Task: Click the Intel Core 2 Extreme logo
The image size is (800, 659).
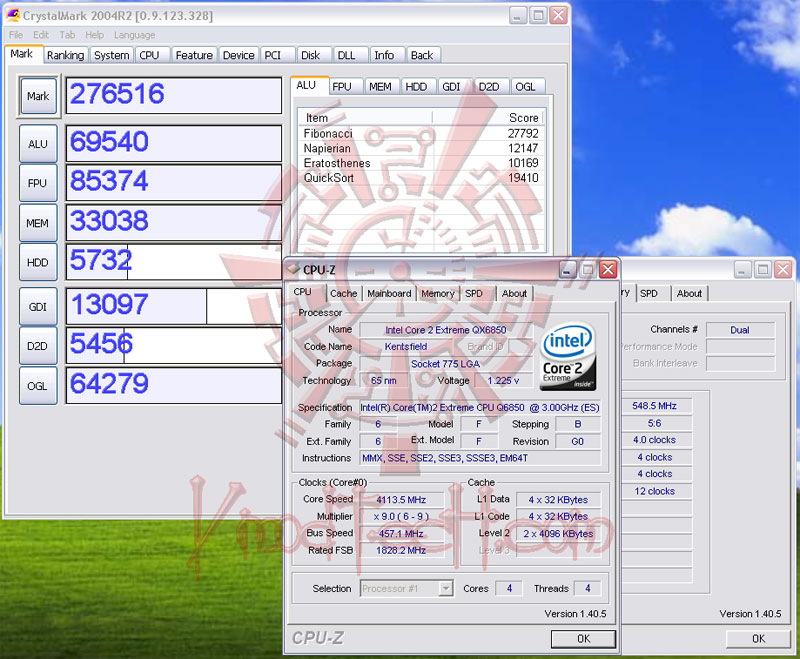Action: coord(568,356)
